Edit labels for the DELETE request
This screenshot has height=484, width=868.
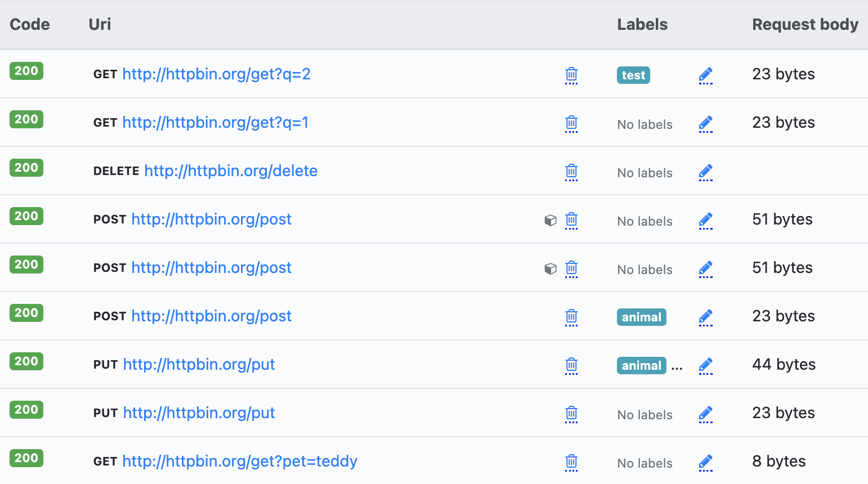705,172
